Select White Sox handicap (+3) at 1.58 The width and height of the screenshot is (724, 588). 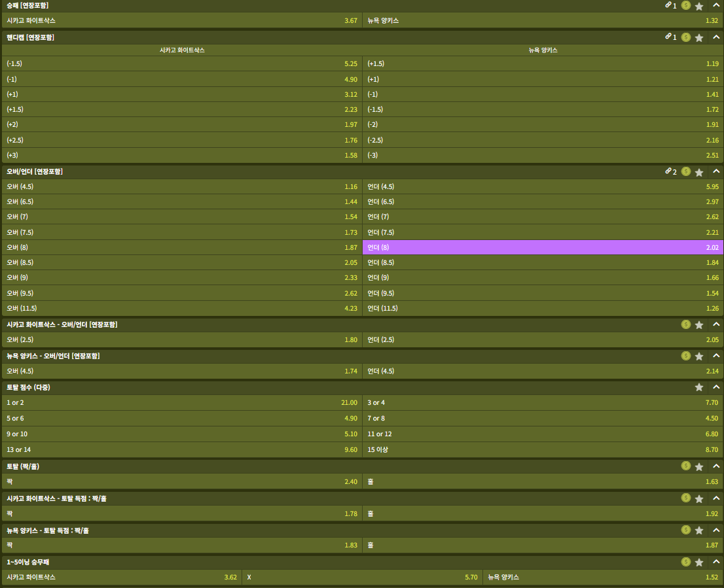tap(182, 155)
